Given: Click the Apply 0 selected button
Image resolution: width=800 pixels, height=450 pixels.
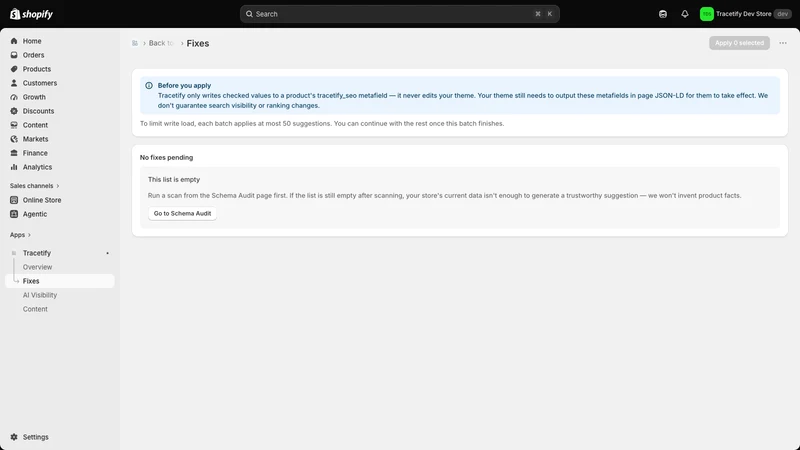Looking at the screenshot, I should (739, 43).
